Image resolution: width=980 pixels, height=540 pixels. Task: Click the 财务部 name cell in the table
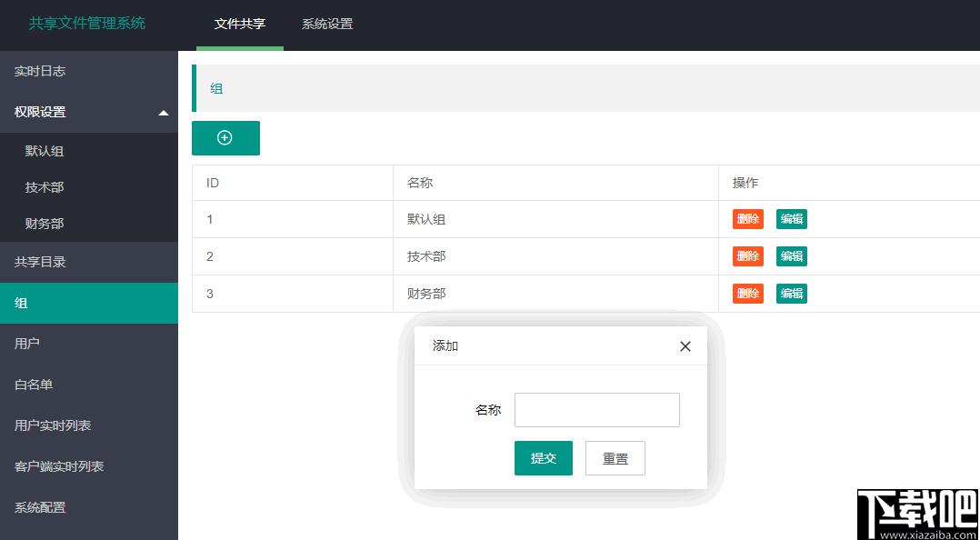tap(555, 294)
